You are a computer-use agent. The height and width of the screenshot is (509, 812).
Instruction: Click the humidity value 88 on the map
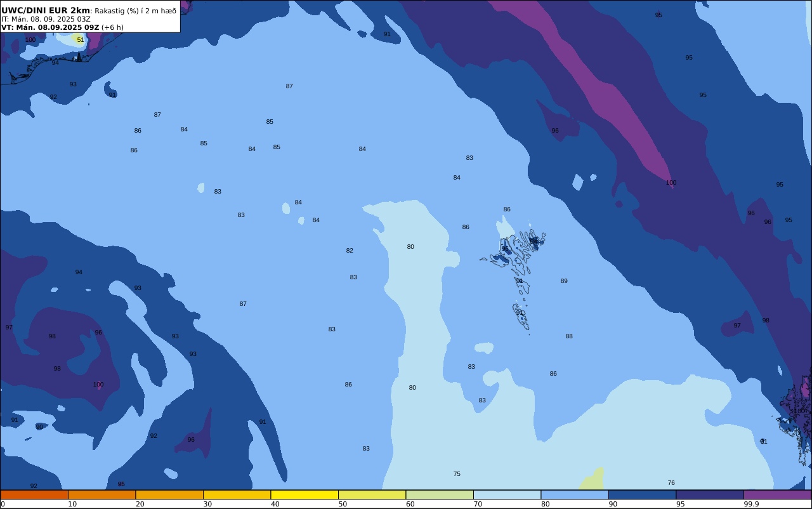(569, 336)
